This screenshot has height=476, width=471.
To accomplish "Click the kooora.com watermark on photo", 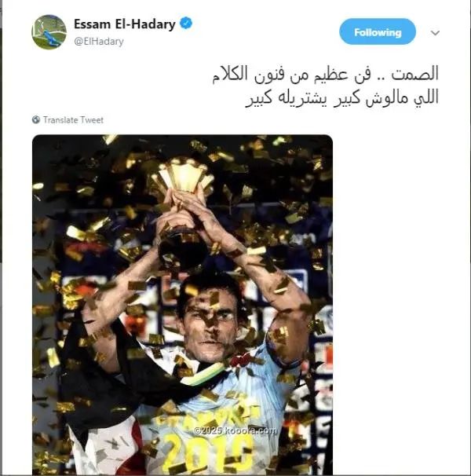I will [235, 430].
